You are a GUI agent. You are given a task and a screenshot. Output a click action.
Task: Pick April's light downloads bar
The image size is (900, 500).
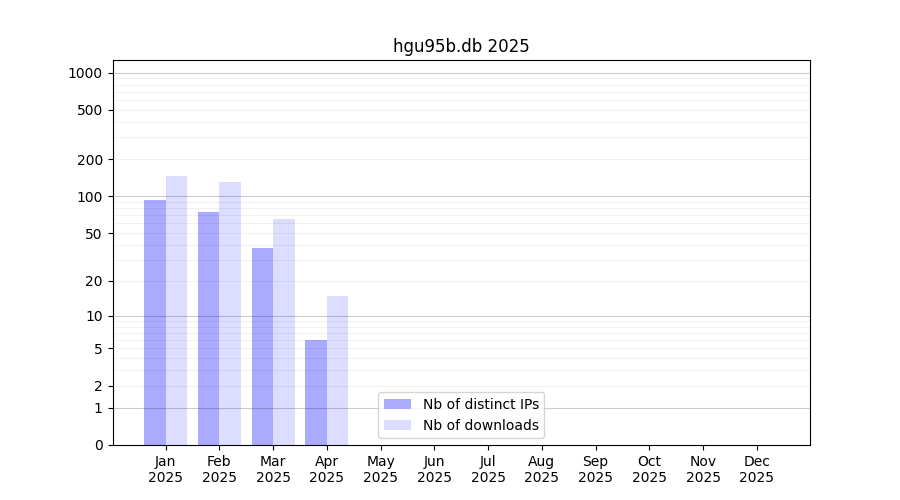tap(338, 370)
